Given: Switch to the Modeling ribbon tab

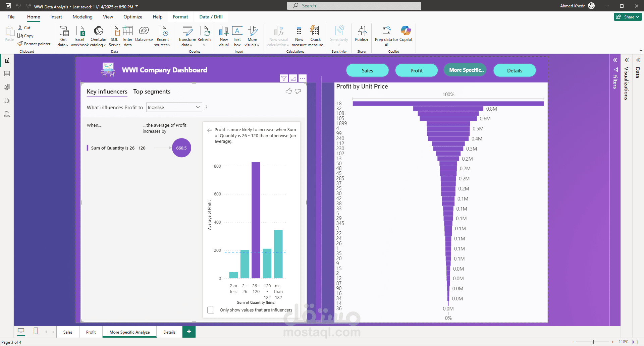Looking at the screenshot, I should coord(83,17).
